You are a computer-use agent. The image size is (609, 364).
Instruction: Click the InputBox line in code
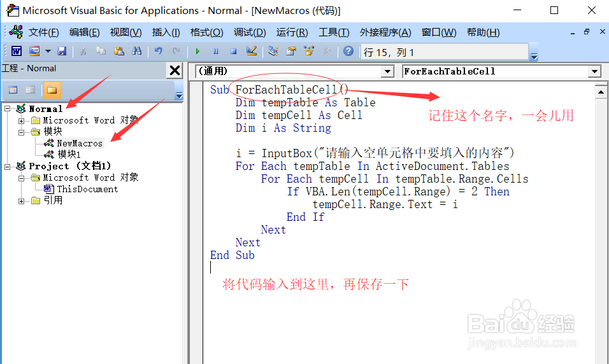point(375,153)
